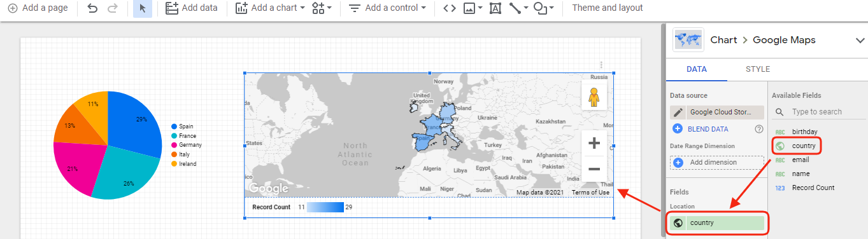Click the Chart breadcrumb label
The image size is (868, 239).
pyautogui.click(x=723, y=40)
